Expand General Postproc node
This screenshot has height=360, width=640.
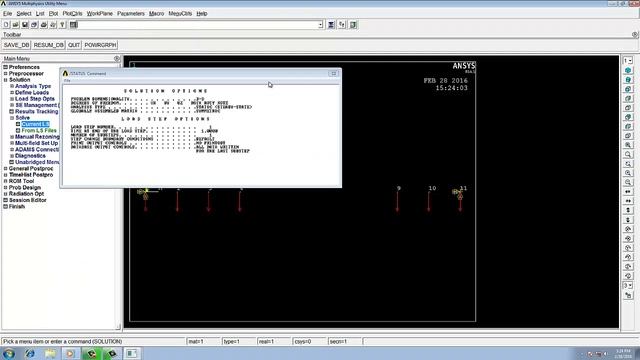point(6,169)
